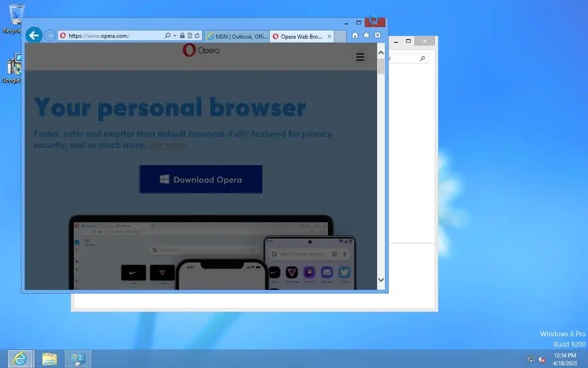Click the search box in the background window
This screenshot has height=368, width=588.
pos(408,58)
